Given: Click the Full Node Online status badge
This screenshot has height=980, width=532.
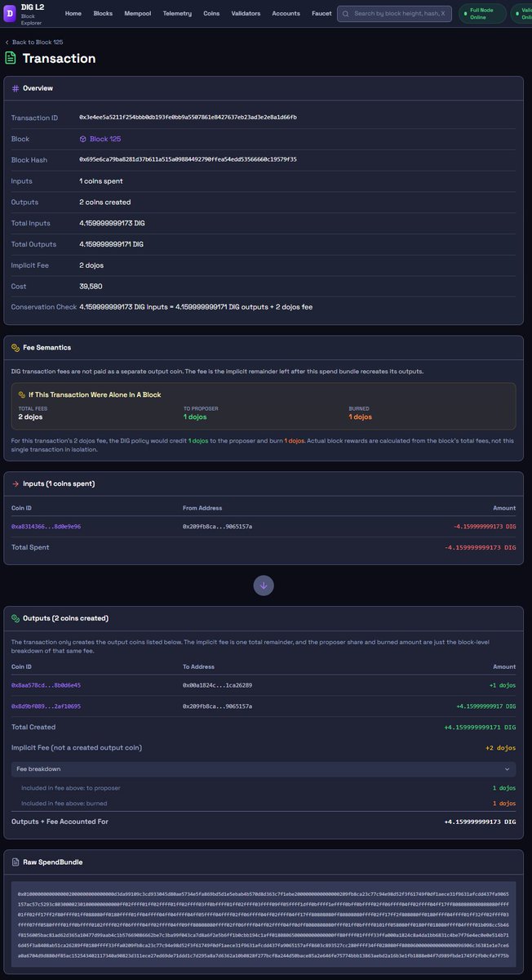Looking at the screenshot, I should (x=482, y=14).
